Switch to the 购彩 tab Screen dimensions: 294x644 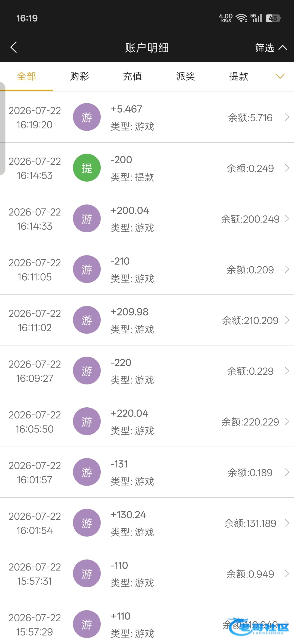pyautogui.click(x=79, y=76)
